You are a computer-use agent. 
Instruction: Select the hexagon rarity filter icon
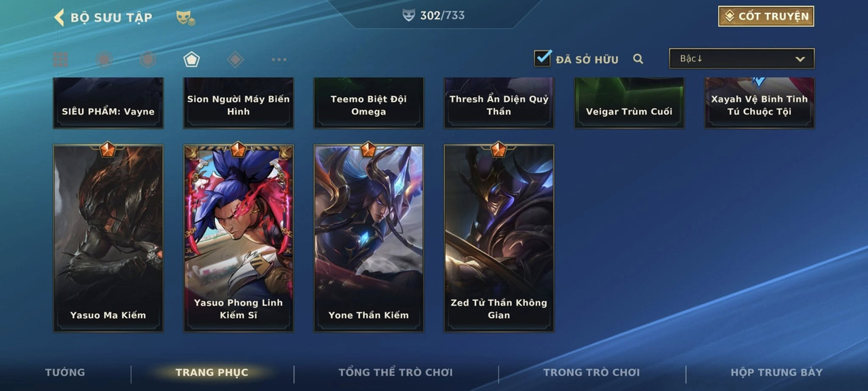(x=147, y=60)
